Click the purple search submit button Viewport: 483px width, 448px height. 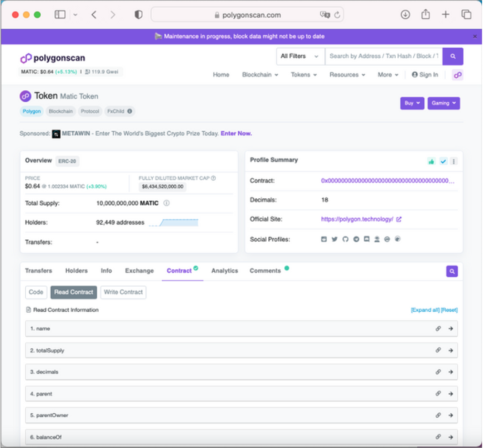point(452,56)
